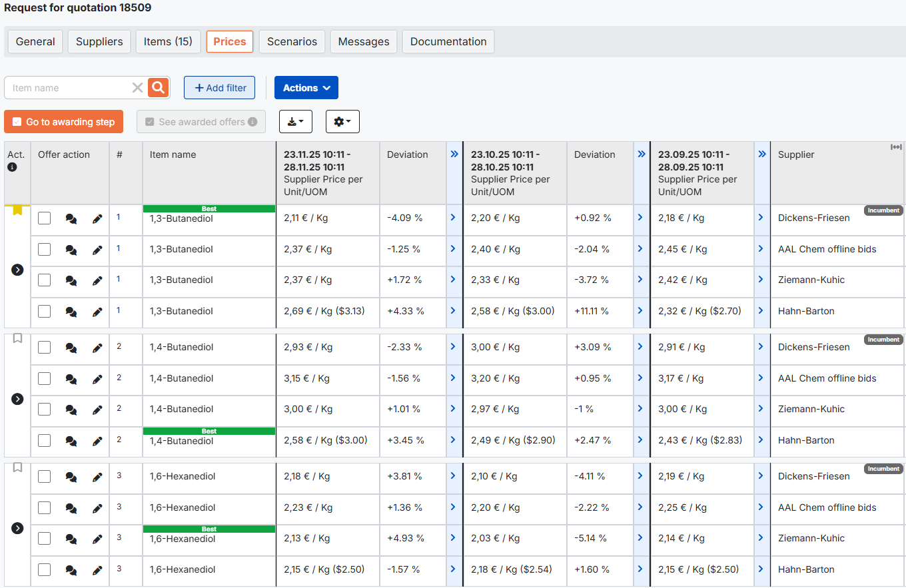
Task: Click the info icon under Act. header
Action: (x=12, y=167)
